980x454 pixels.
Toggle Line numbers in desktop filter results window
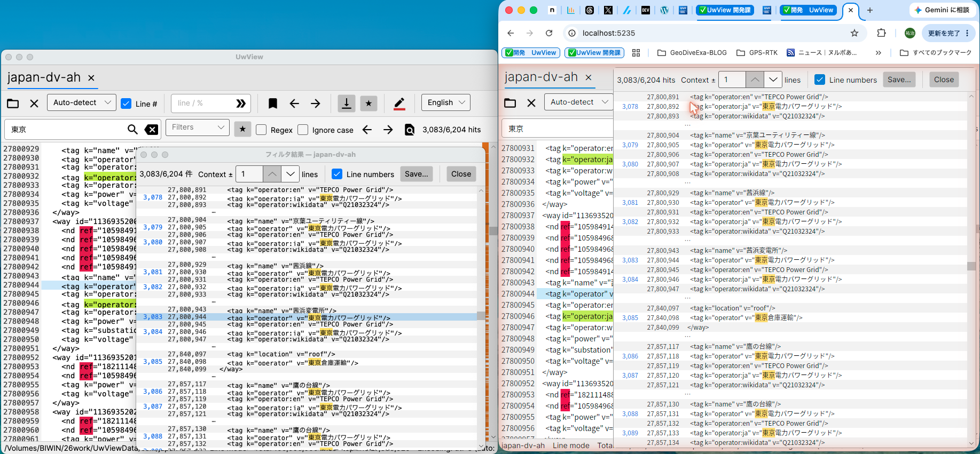tap(337, 174)
